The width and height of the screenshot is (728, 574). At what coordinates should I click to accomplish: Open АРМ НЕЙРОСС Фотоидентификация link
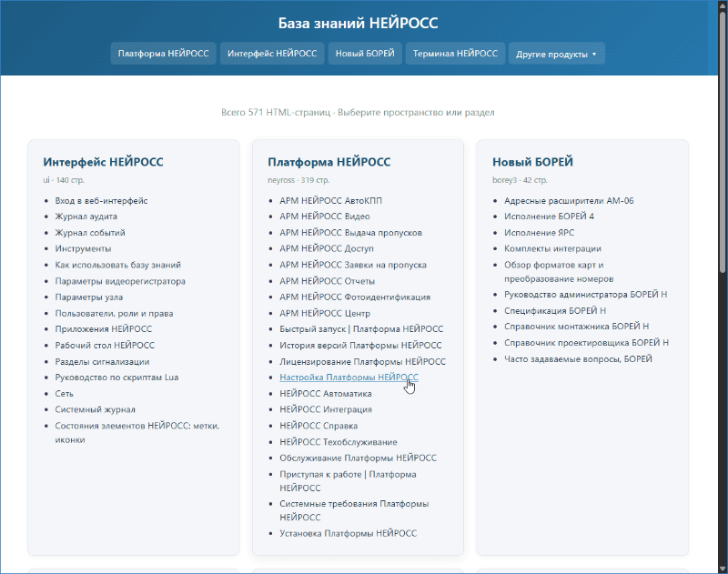(x=355, y=297)
